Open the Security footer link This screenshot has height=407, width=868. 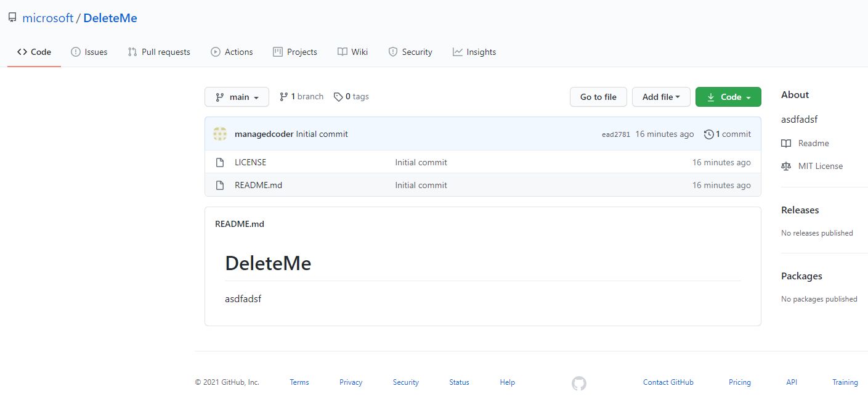click(406, 382)
